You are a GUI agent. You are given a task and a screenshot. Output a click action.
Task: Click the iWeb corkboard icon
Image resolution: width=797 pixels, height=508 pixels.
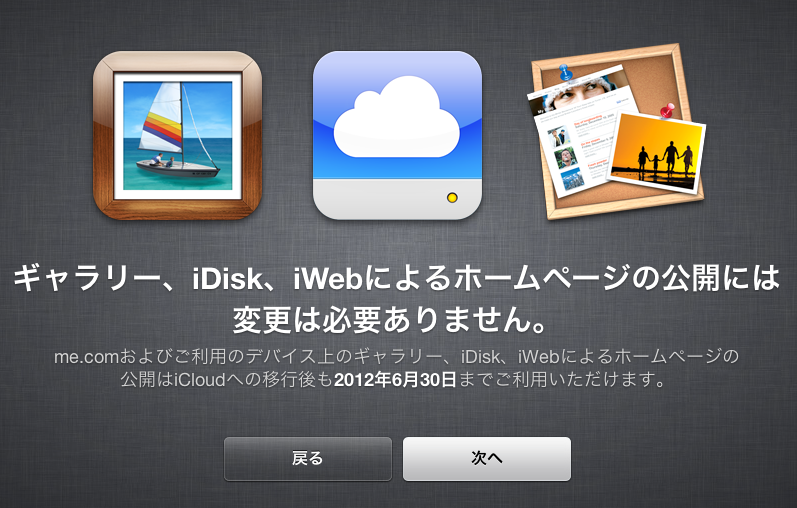tap(618, 131)
